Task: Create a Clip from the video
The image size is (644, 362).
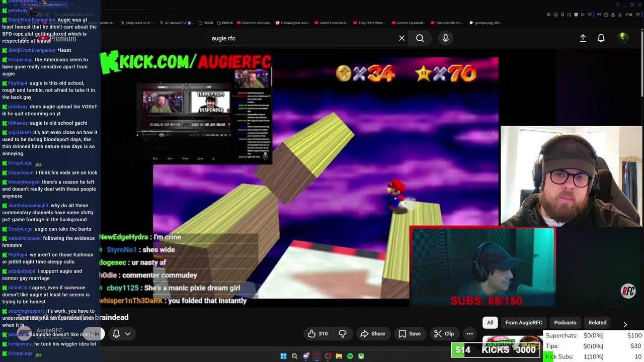Action: point(444,334)
